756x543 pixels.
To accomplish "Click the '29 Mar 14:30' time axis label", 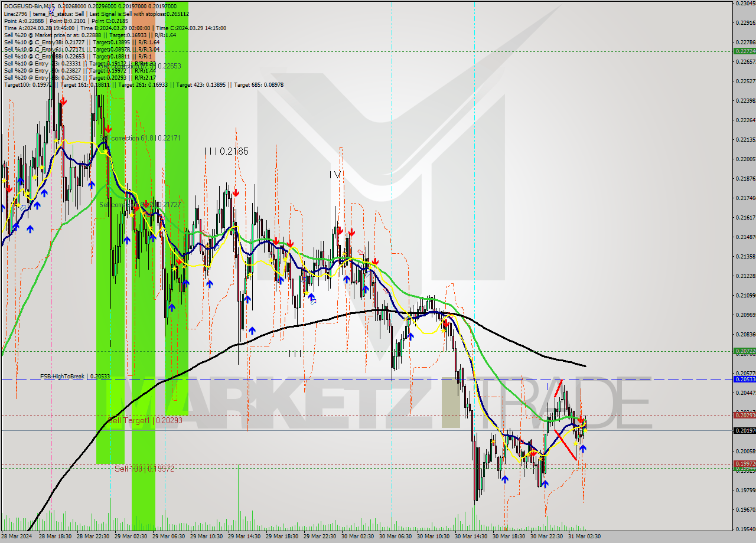I will (x=245, y=537).
